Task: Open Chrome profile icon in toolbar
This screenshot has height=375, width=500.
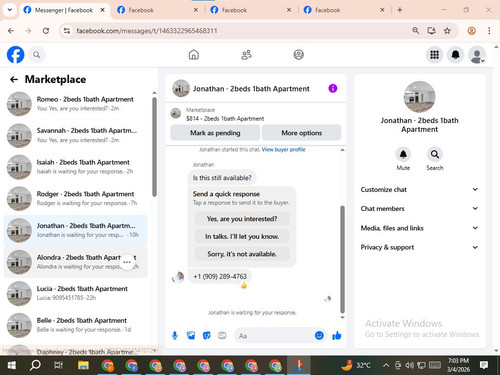Action: (x=471, y=31)
